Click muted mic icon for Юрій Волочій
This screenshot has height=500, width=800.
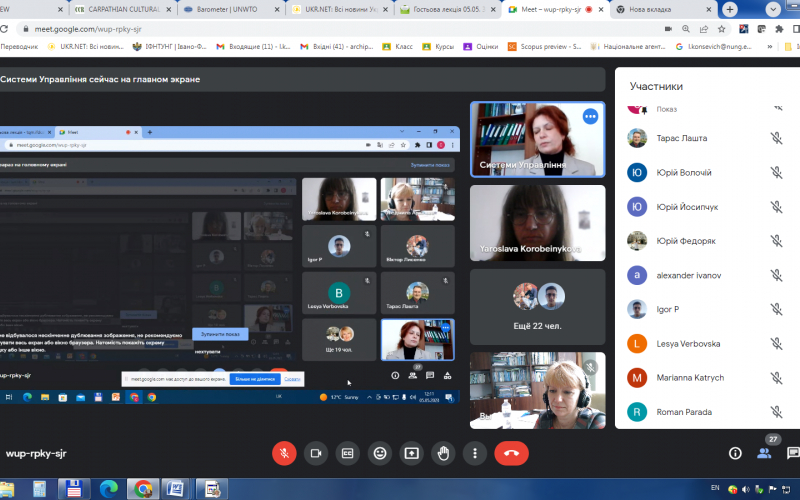tap(777, 172)
